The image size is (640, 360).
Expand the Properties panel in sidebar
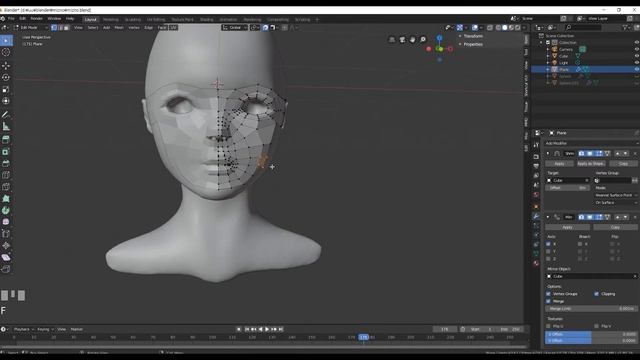473,44
